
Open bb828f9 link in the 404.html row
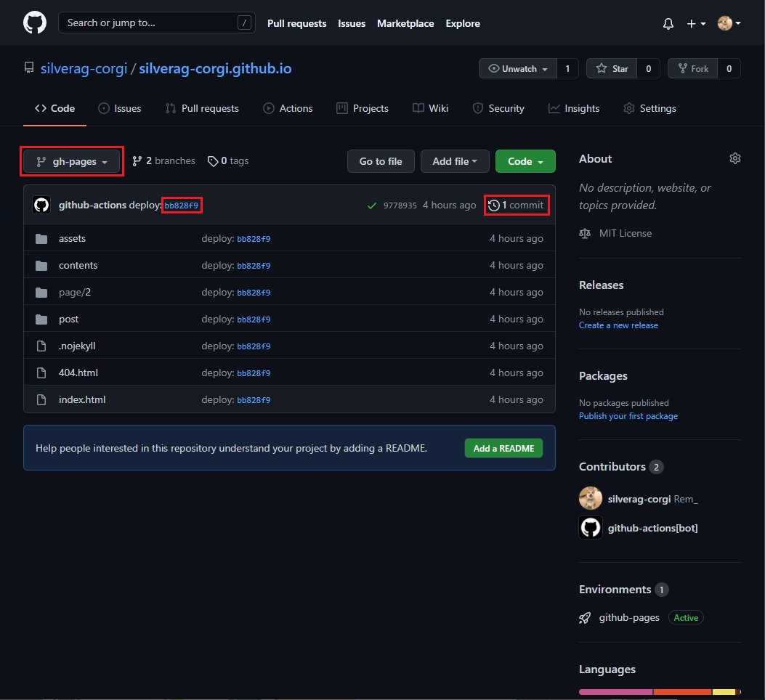(x=254, y=373)
